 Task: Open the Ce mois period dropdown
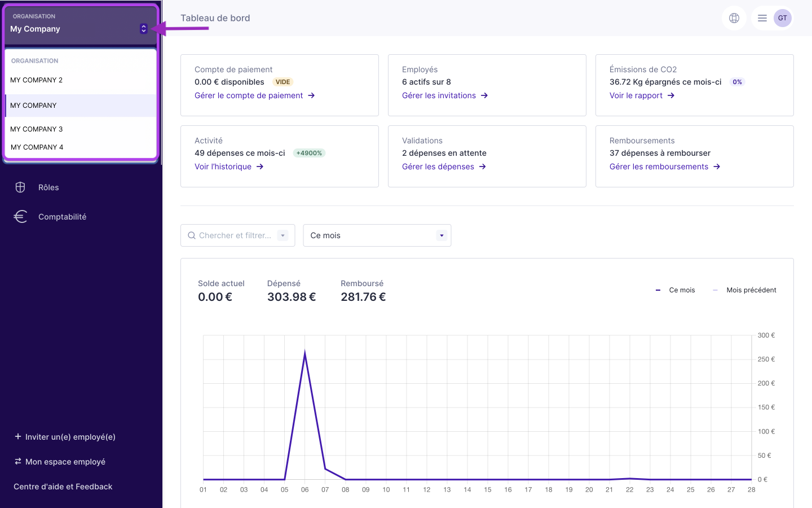377,235
